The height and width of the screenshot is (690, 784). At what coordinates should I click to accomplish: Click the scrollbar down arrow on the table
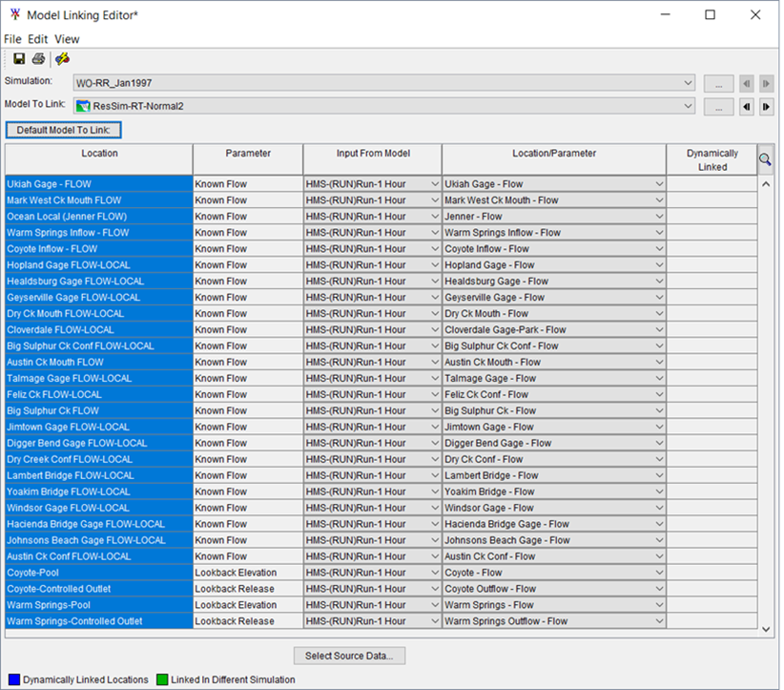(x=766, y=629)
